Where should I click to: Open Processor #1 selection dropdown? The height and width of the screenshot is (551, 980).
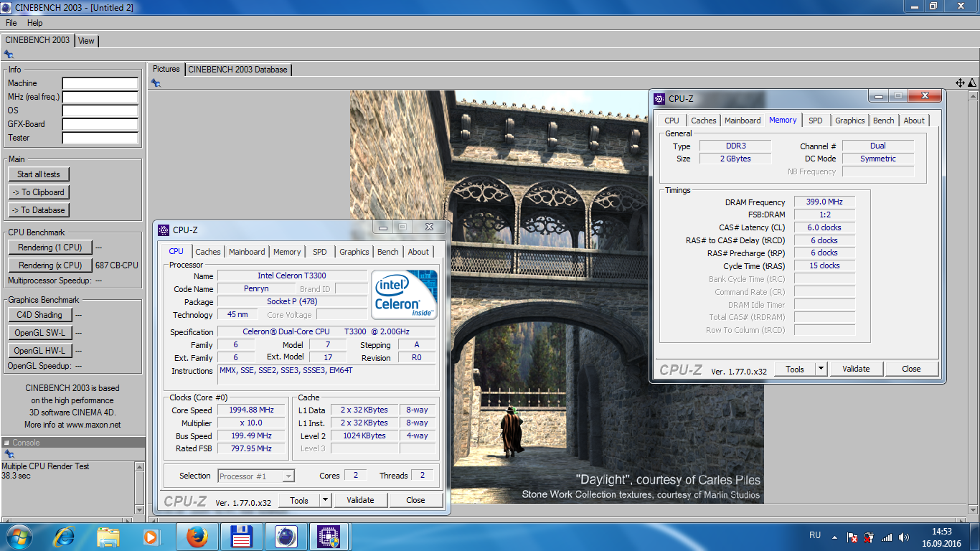(256, 476)
